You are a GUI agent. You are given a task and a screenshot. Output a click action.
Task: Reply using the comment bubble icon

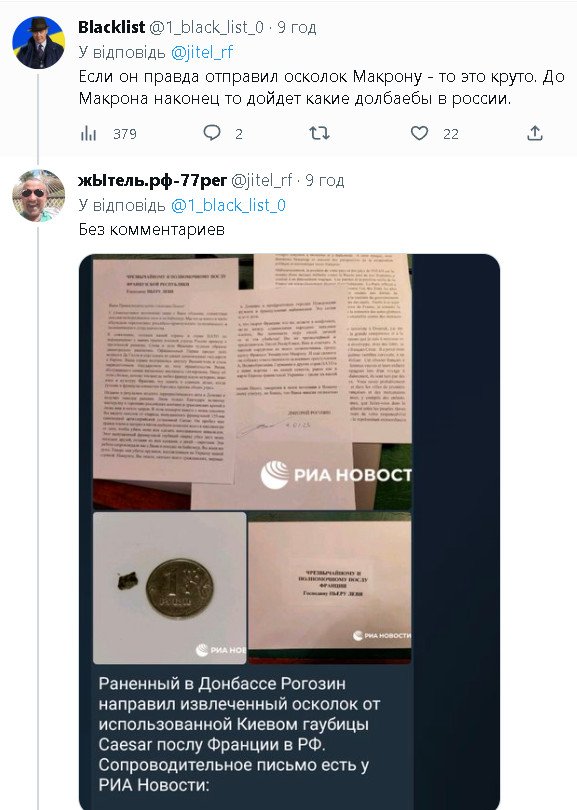(212, 133)
